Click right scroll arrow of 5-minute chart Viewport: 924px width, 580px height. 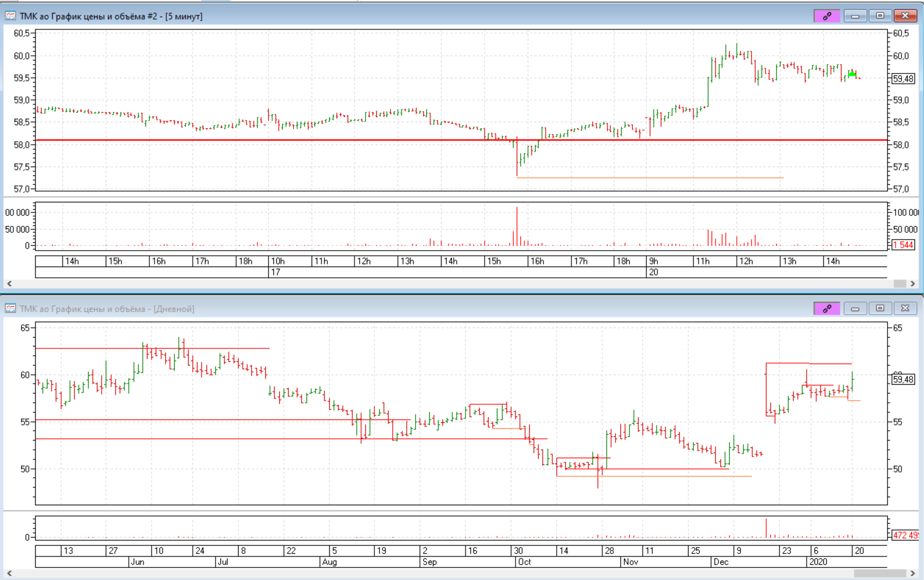click(913, 284)
